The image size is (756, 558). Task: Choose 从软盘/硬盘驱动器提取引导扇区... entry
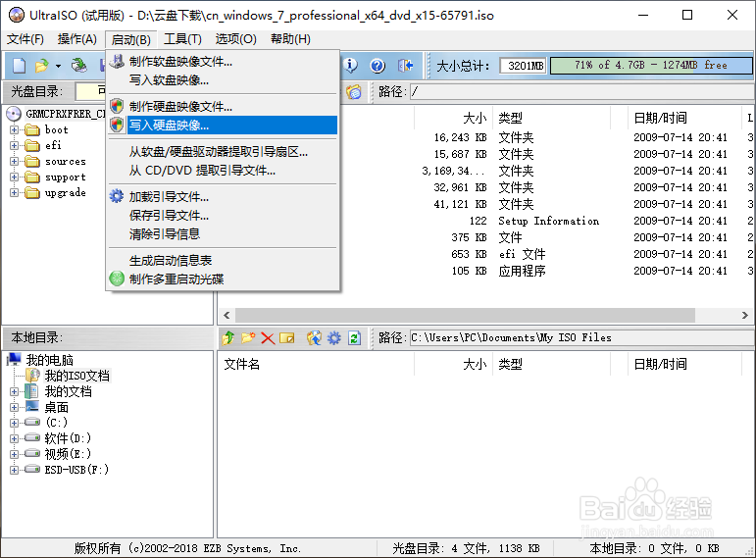[x=223, y=151]
